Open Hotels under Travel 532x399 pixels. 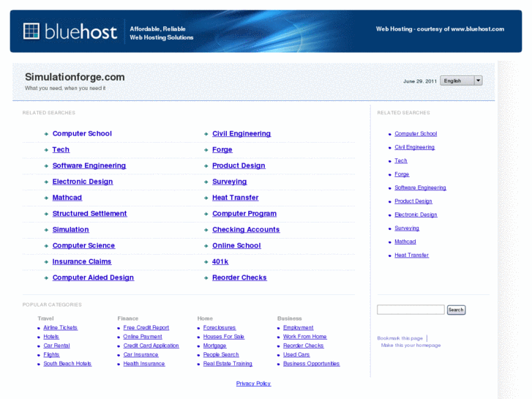tap(51, 337)
